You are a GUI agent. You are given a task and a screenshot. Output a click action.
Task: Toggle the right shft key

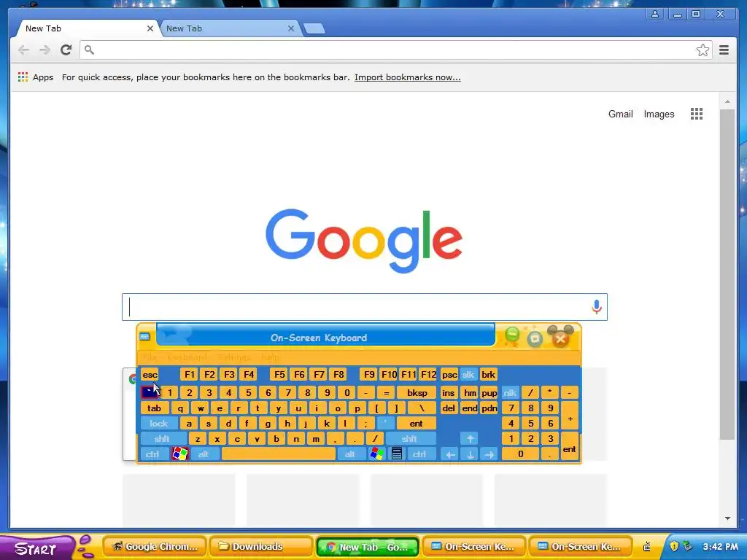(x=410, y=438)
